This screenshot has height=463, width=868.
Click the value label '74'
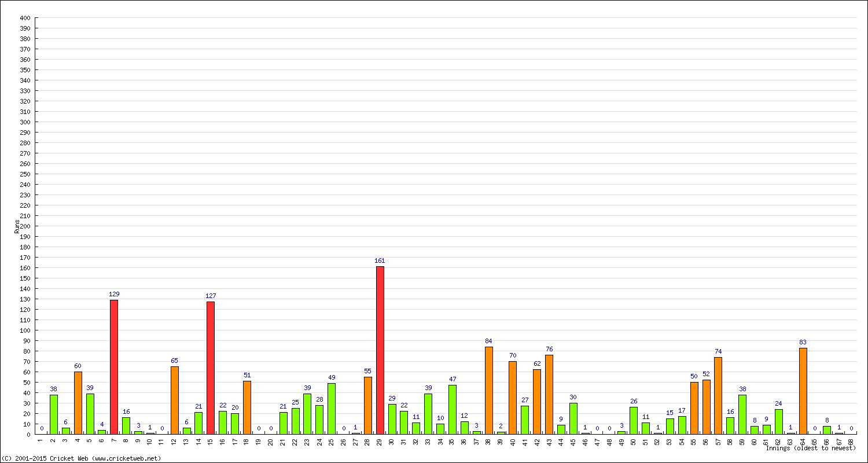click(718, 351)
